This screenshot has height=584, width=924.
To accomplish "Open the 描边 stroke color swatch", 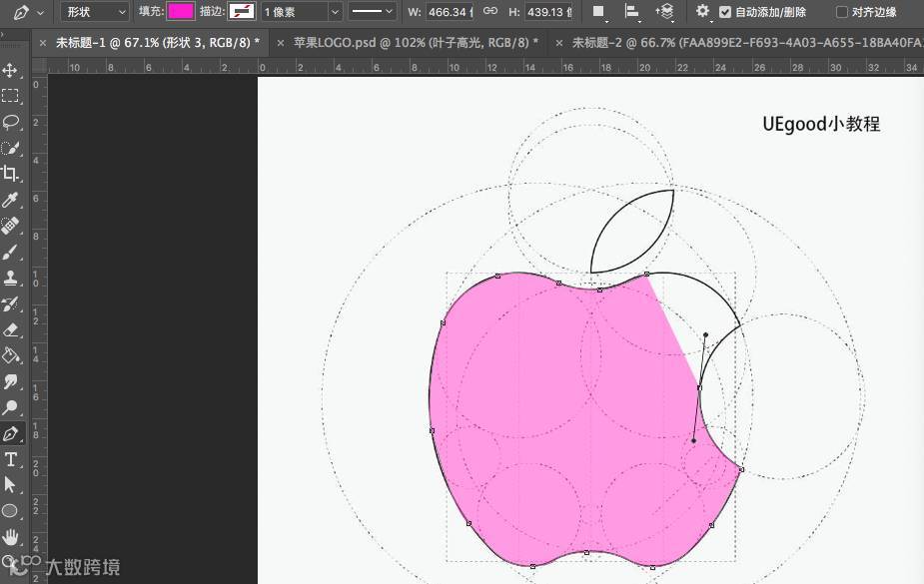I will coord(242,11).
